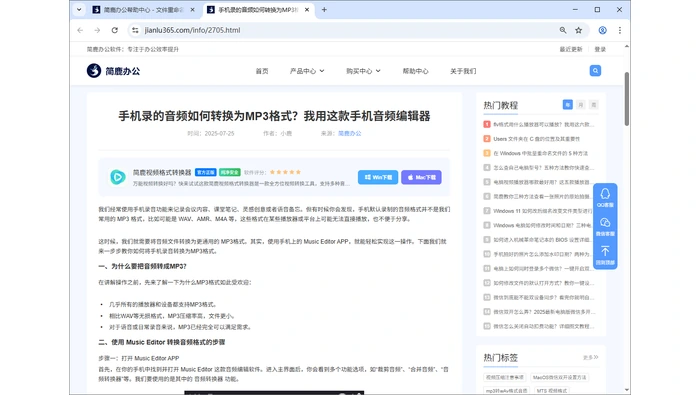700x395 pixels.
Task: Open tutorial '在 Windows 中批量重命名文件的 5 种方法'
Action: pos(541,153)
